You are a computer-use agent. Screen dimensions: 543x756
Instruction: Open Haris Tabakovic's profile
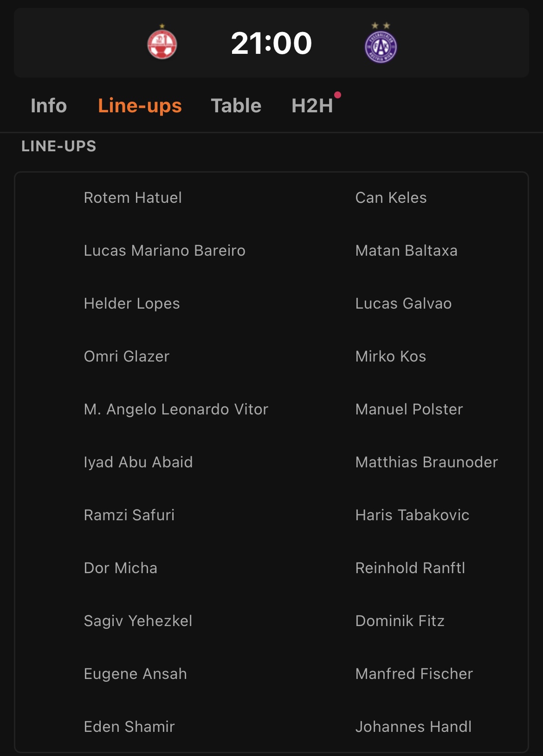click(x=413, y=515)
